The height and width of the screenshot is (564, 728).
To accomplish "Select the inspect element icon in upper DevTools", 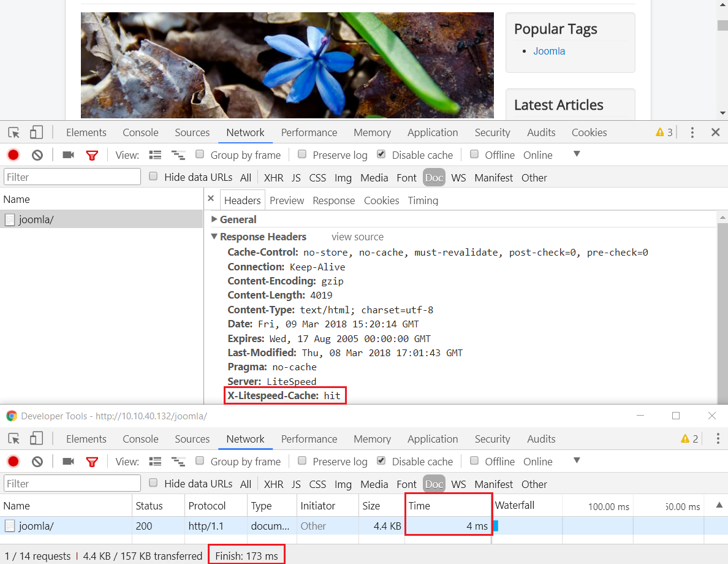I will tap(14, 132).
